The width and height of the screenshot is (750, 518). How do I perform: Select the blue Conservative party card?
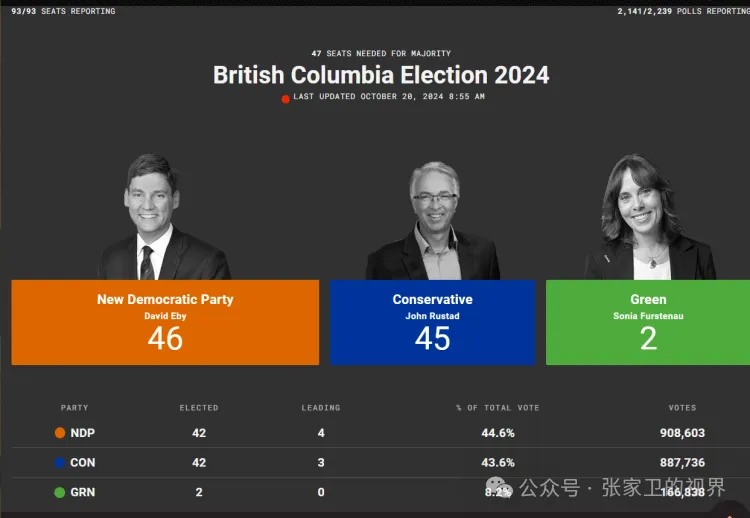[432, 322]
